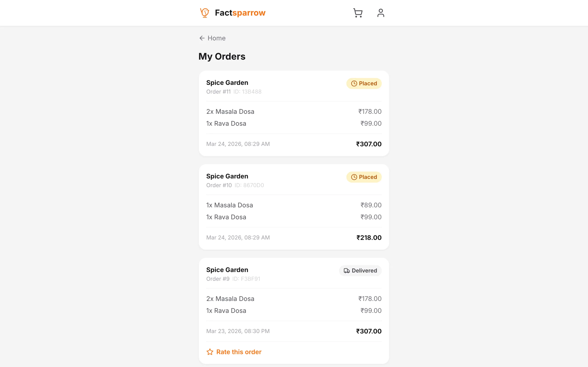Click the back arrow beside Home
The height and width of the screenshot is (367, 588).
[202, 38]
